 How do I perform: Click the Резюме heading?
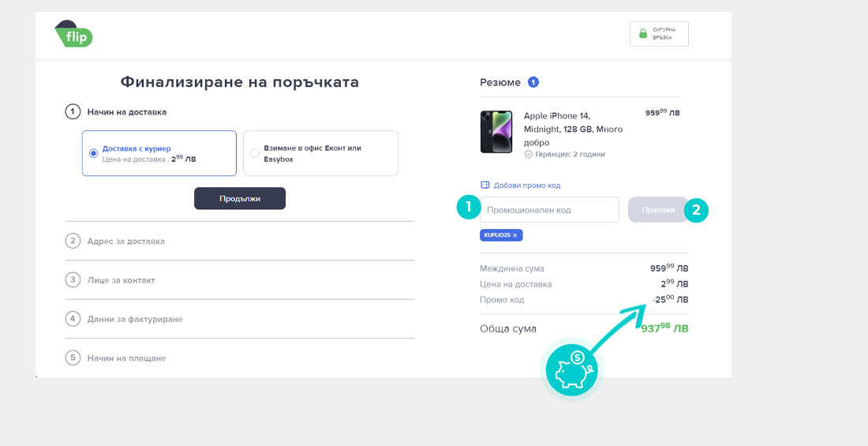(500, 83)
